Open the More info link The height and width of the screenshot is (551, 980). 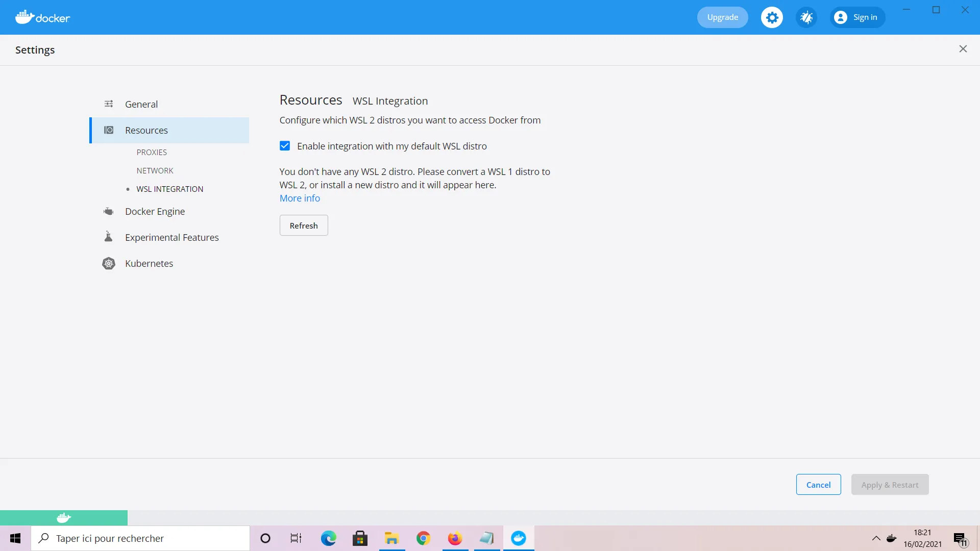pos(300,198)
